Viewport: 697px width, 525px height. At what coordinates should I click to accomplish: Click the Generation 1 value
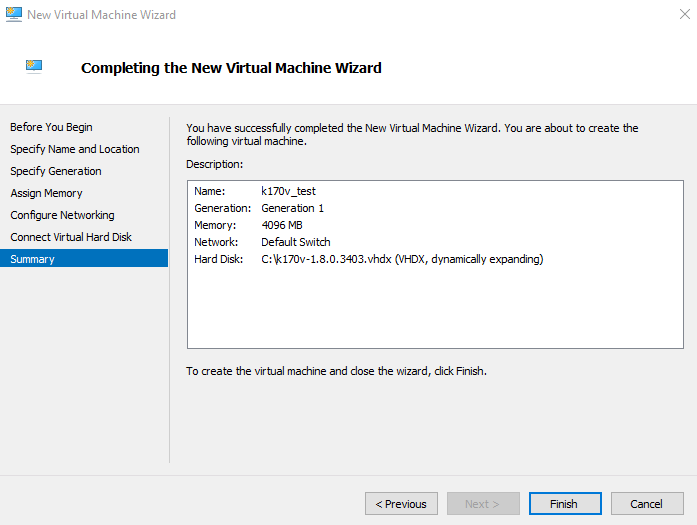coord(292,208)
